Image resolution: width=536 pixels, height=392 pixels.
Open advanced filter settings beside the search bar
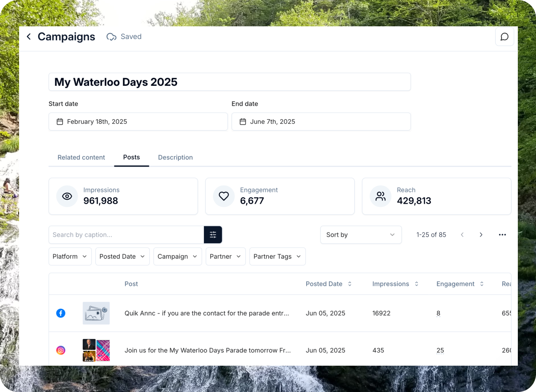point(213,235)
